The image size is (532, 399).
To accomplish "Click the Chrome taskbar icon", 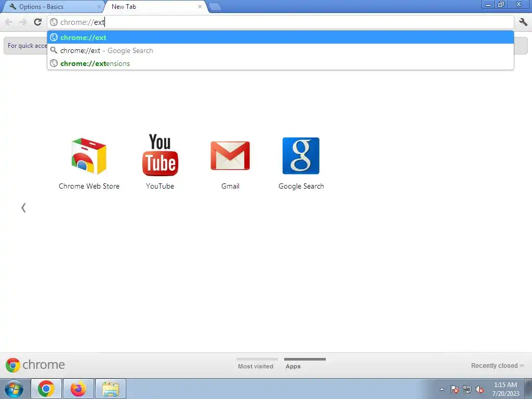I will [46, 389].
